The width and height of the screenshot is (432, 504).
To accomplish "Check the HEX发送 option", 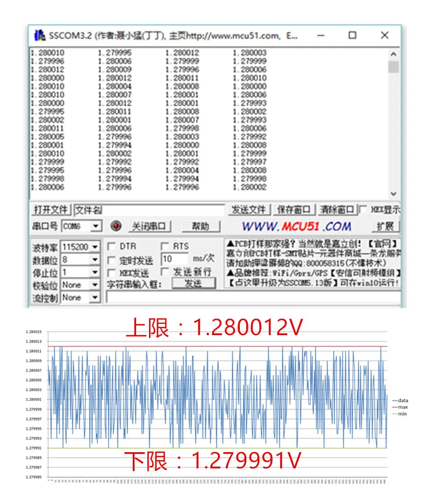I will [111, 273].
